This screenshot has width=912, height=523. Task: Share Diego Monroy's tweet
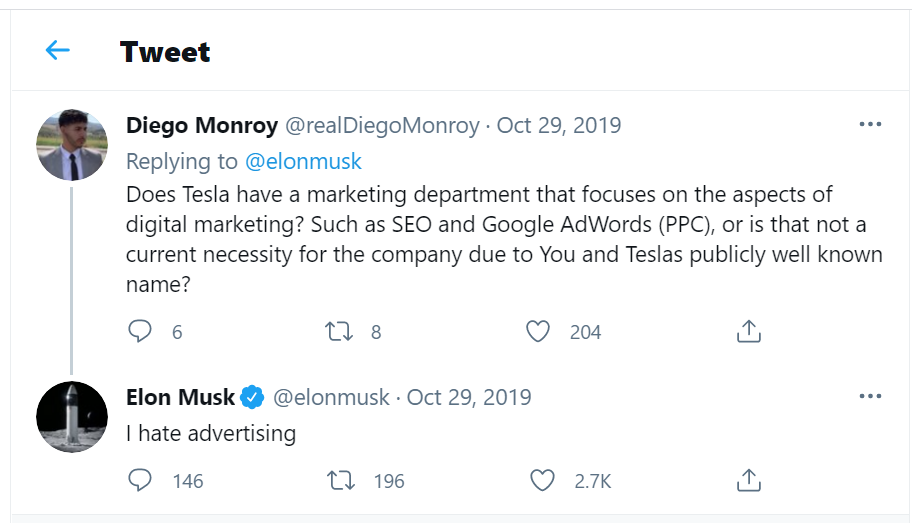tap(749, 331)
